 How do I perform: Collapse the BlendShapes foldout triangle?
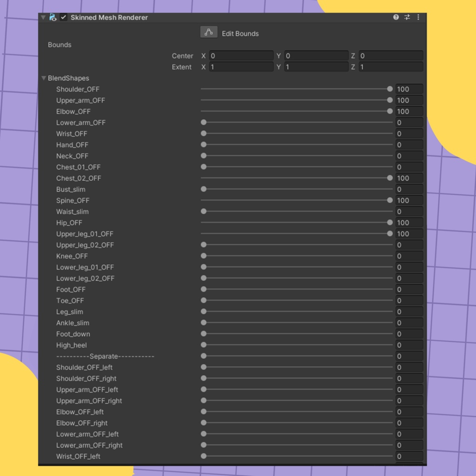pyautogui.click(x=44, y=78)
